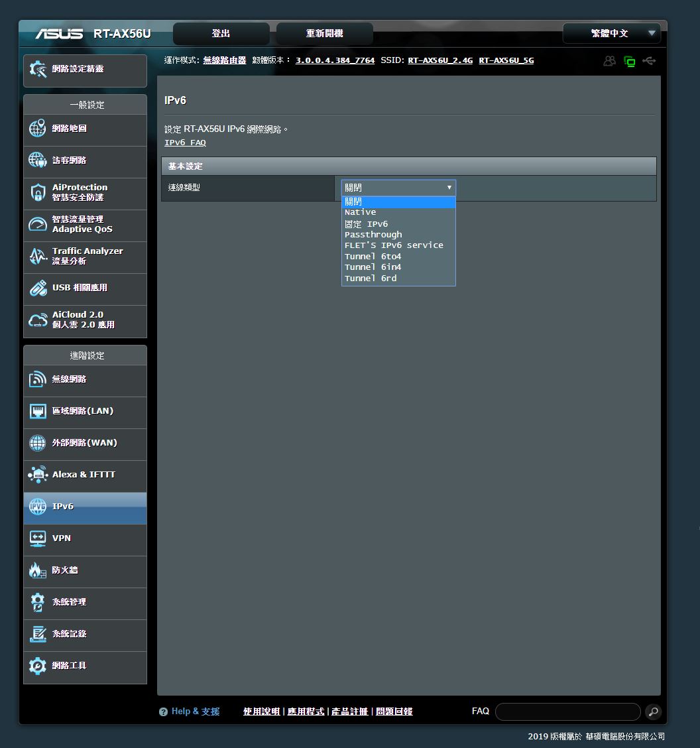This screenshot has height=748, width=700.
Task: Click the 重新開機 reboot button
Action: (x=324, y=33)
